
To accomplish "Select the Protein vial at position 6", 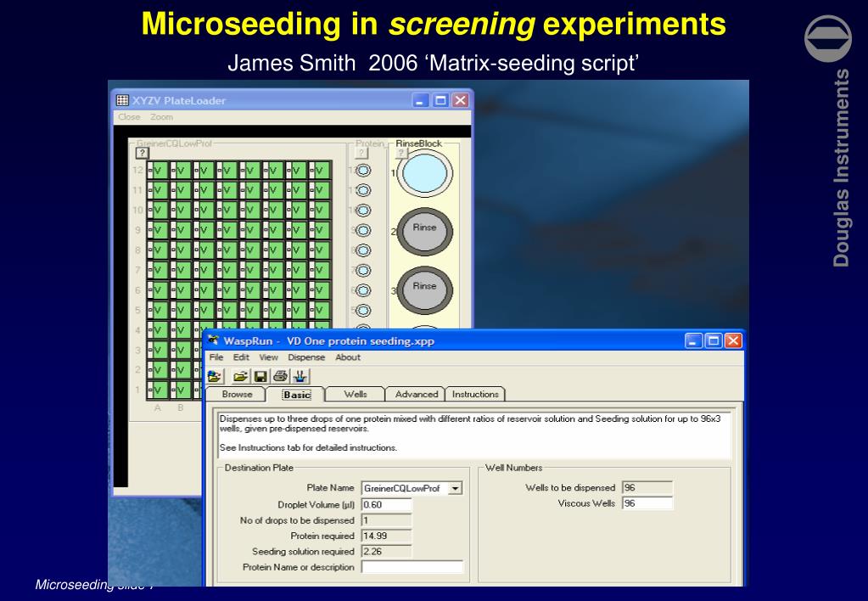I will (x=363, y=290).
